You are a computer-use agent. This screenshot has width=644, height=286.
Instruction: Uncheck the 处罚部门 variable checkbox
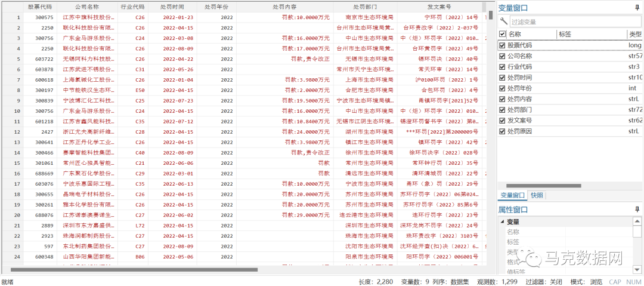tap(502, 110)
